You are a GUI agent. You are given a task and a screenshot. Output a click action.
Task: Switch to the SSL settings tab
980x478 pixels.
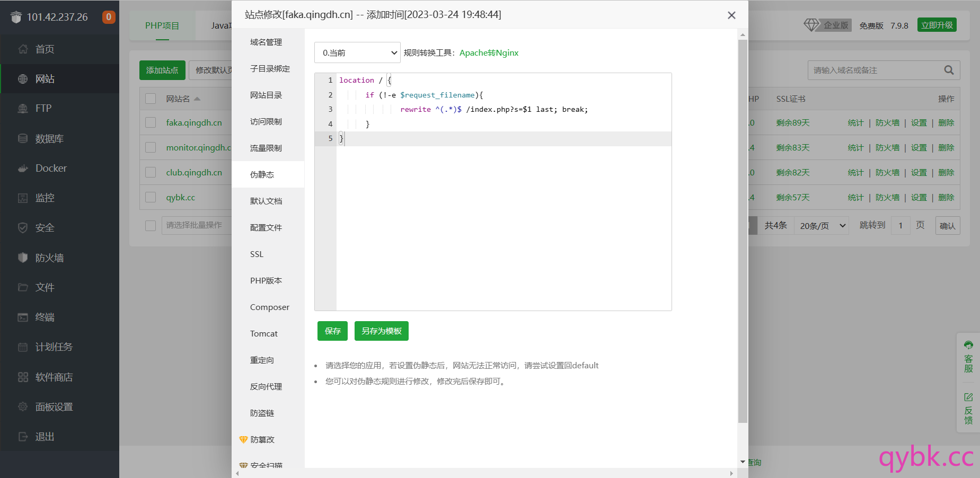point(257,254)
